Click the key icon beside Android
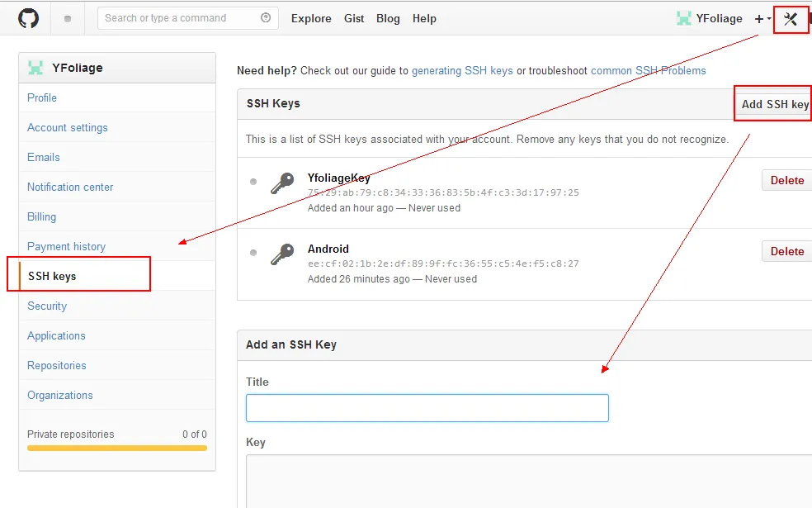 282,254
